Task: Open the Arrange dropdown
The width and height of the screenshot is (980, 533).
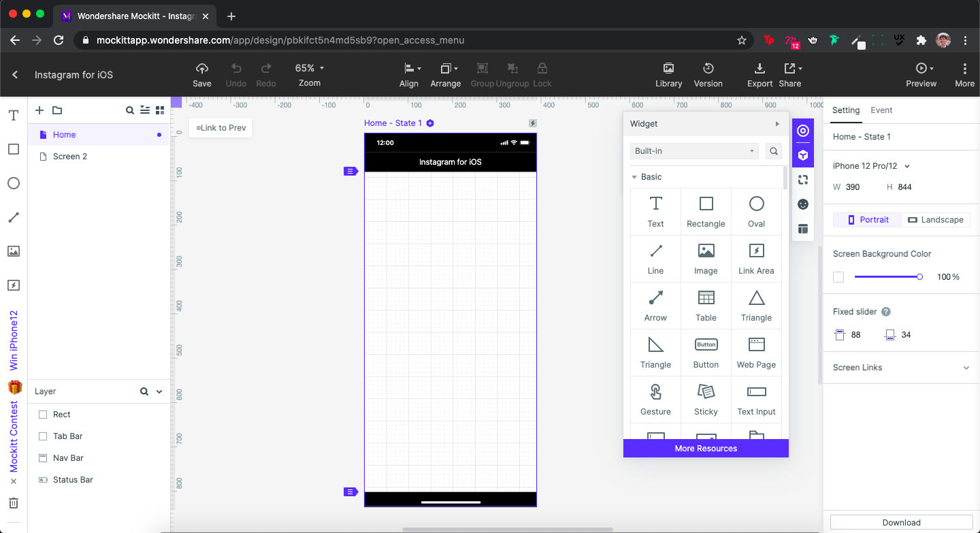Action: pyautogui.click(x=446, y=75)
